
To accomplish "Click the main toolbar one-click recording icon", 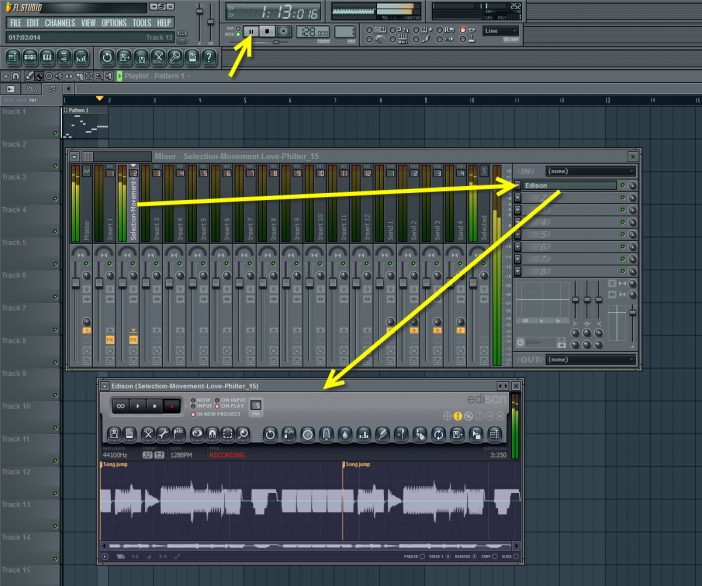I will (141, 57).
